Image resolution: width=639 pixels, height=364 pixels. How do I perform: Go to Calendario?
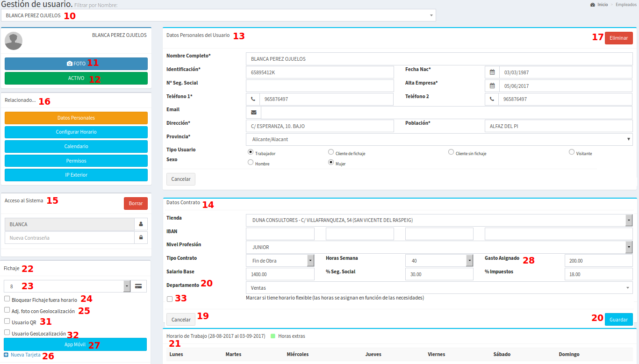[76, 146]
